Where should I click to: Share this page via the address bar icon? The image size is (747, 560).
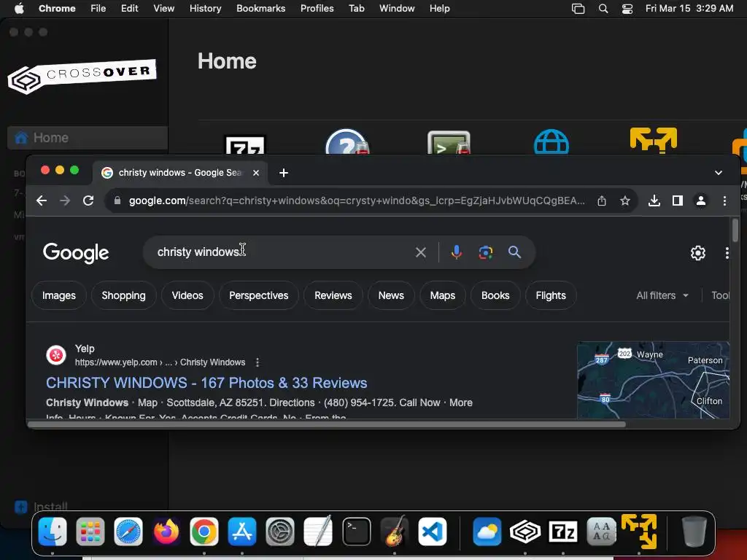click(x=602, y=201)
